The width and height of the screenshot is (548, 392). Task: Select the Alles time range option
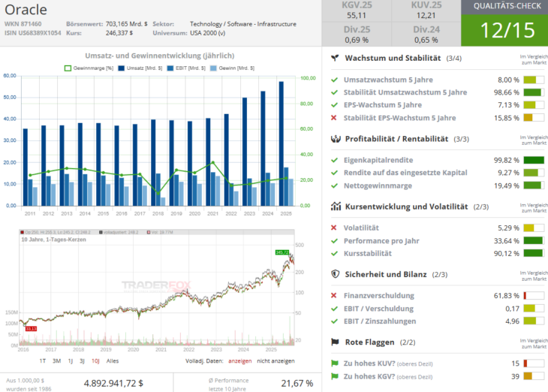113,360
